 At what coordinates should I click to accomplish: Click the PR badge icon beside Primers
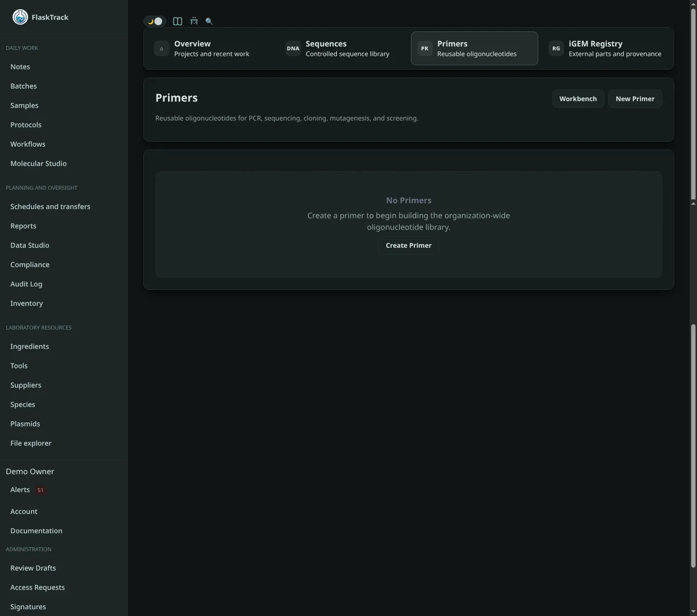pos(424,48)
